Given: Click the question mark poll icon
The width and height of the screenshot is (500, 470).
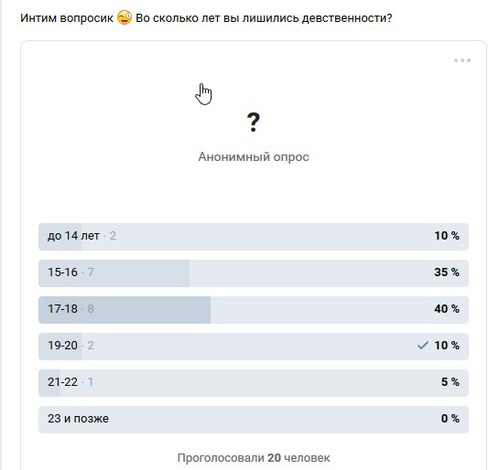Looking at the screenshot, I should [253, 122].
